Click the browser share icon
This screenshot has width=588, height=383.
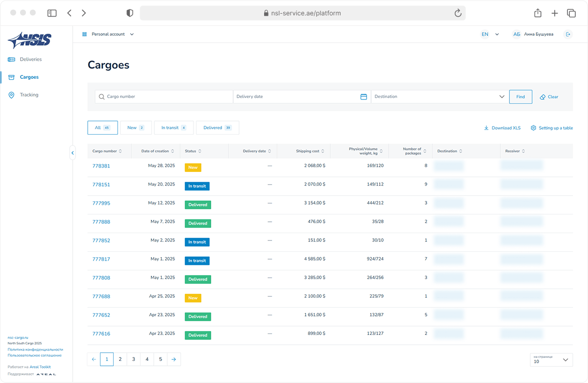538,13
